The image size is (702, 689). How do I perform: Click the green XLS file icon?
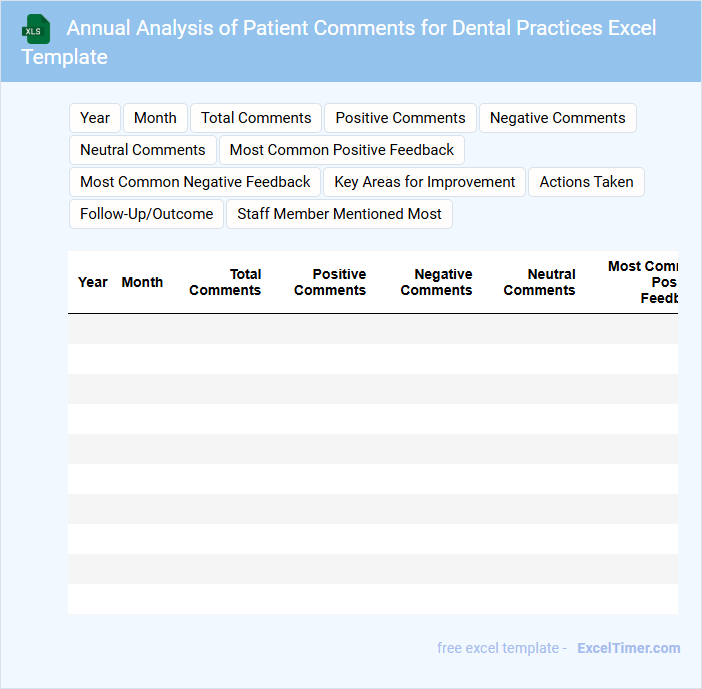[x=37, y=29]
